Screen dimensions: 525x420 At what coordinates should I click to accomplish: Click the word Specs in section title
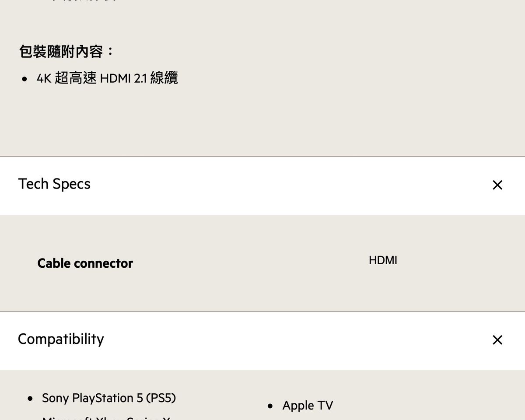tap(71, 184)
